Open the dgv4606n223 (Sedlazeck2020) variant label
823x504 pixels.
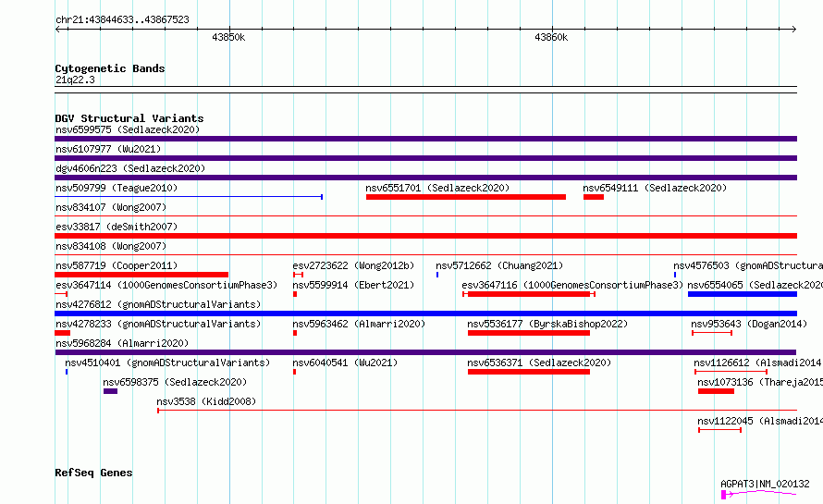click(x=130, y=168)
